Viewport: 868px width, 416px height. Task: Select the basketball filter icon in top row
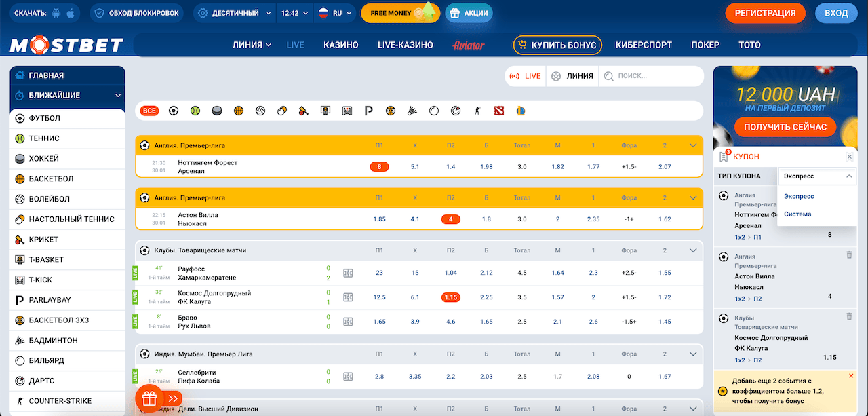click(x=239, y=111)
